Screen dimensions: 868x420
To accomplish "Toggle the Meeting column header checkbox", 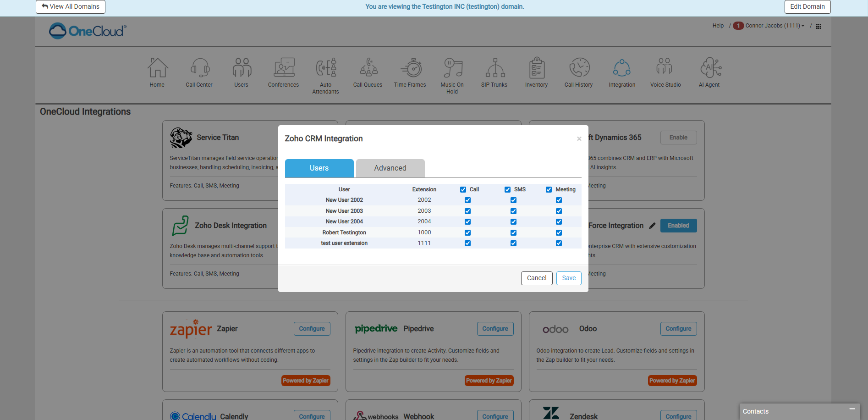I will click(x=549, y=189).
